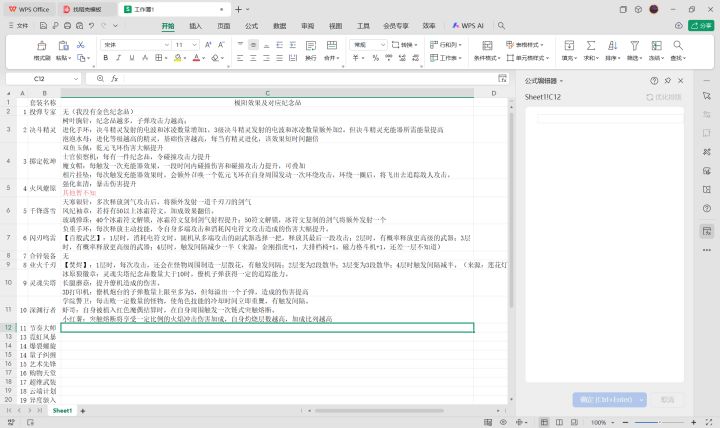Toggle underline text formatting
The width and height of the screenshot is (720, 428).
pos(132,58)
